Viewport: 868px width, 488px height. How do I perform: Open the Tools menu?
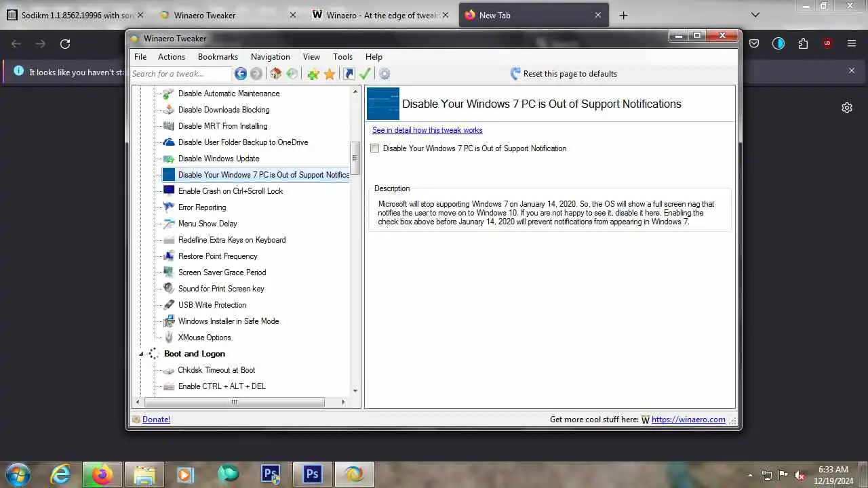342,57
